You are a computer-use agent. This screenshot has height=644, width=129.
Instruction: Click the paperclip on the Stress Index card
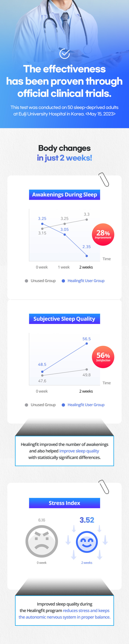pos(104,486)
